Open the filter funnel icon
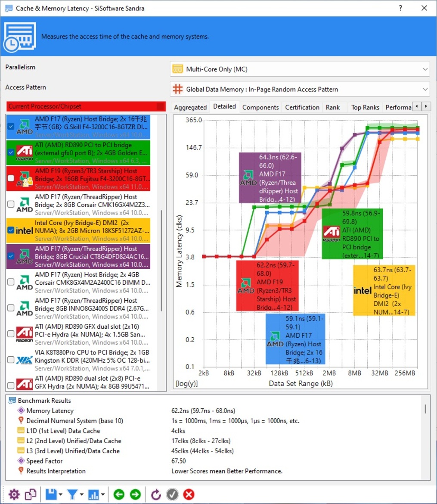 tap(72, 494)
